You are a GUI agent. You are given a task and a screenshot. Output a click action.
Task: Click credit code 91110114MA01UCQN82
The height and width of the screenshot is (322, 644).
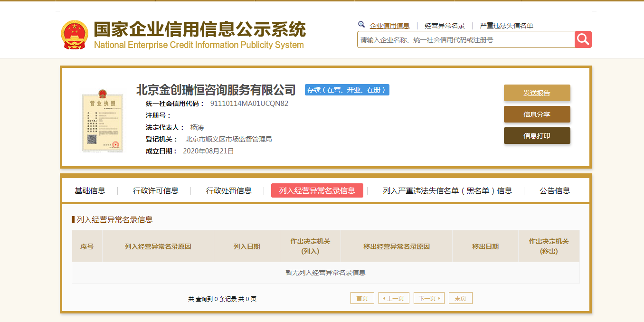[x=249, y=104]
